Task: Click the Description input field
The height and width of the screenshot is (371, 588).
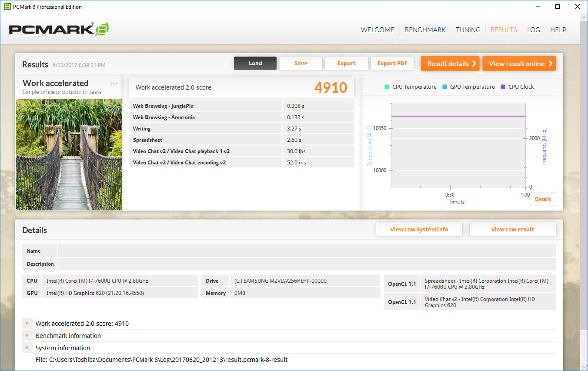Action: pyautogui.click(x=307, y=264)
